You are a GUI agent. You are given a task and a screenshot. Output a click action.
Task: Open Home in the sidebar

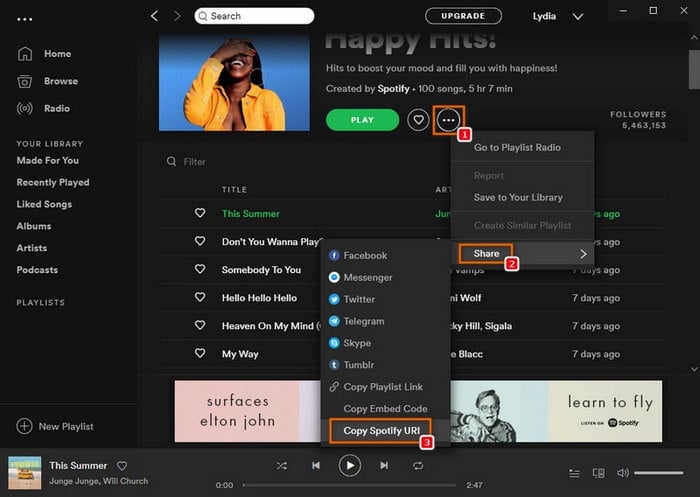tap(44, 54)
